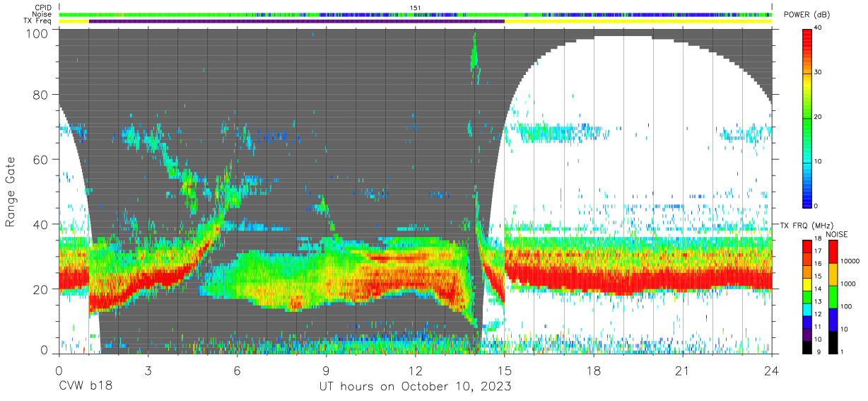Click the 21 tick on UT hours axis
Image resolution: width=868 pixels, height=401 pixels.
[683, 371]
